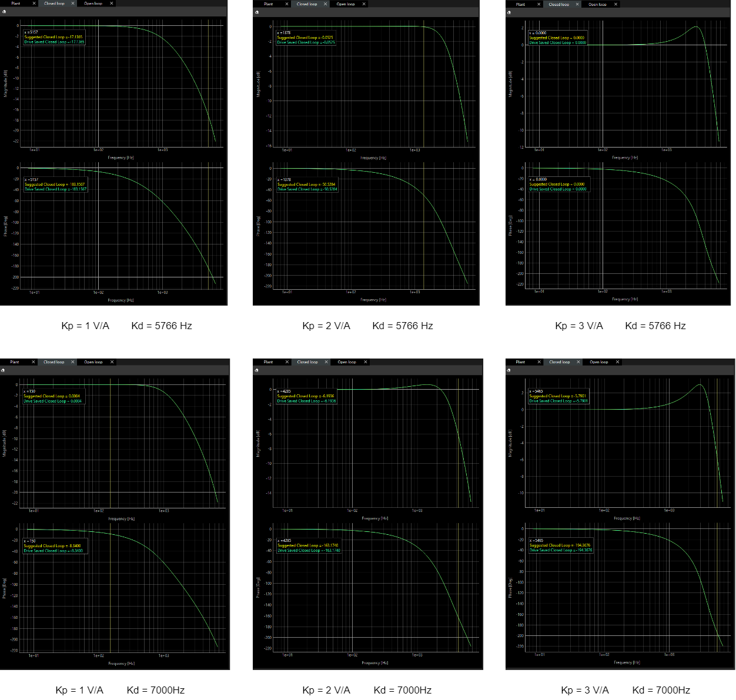
Task: Open the Open loop tab in the top-left panel
Action: click(94, 3)
